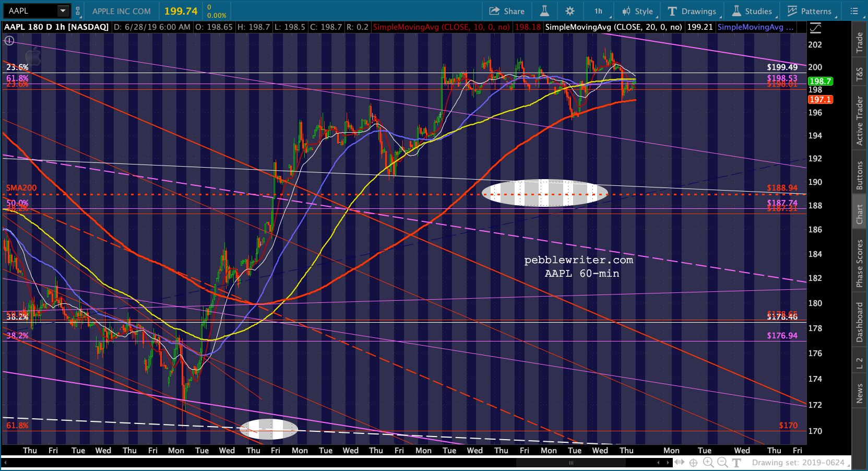The height and width of the screenshot is (471, 868).
Task: Select the crosshair pan tool icon
Action: click(693, 463)
